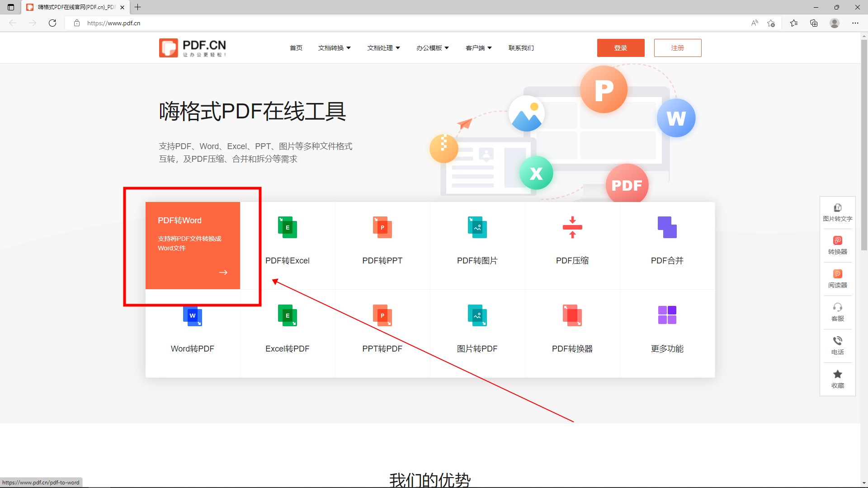868x488 pixels.
Task: Click the PDF转Word orange card
Action: coord(193,245)
